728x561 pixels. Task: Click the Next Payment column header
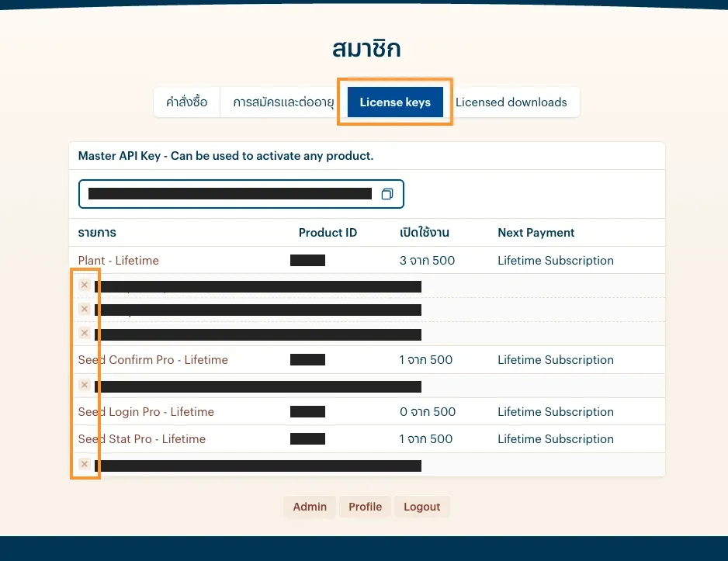pos(536,233)
